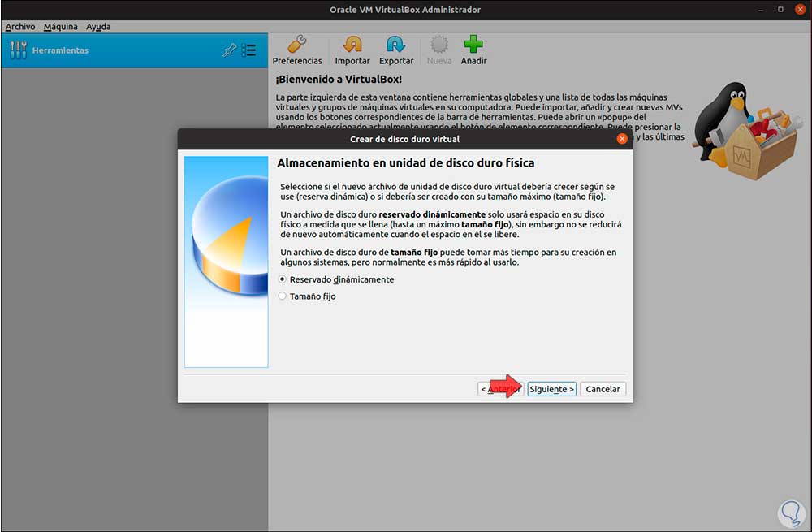Open Preferencias wrench icon
Image resolution: width=812 pixels, height=532 pixels.
tap(297, 45)
